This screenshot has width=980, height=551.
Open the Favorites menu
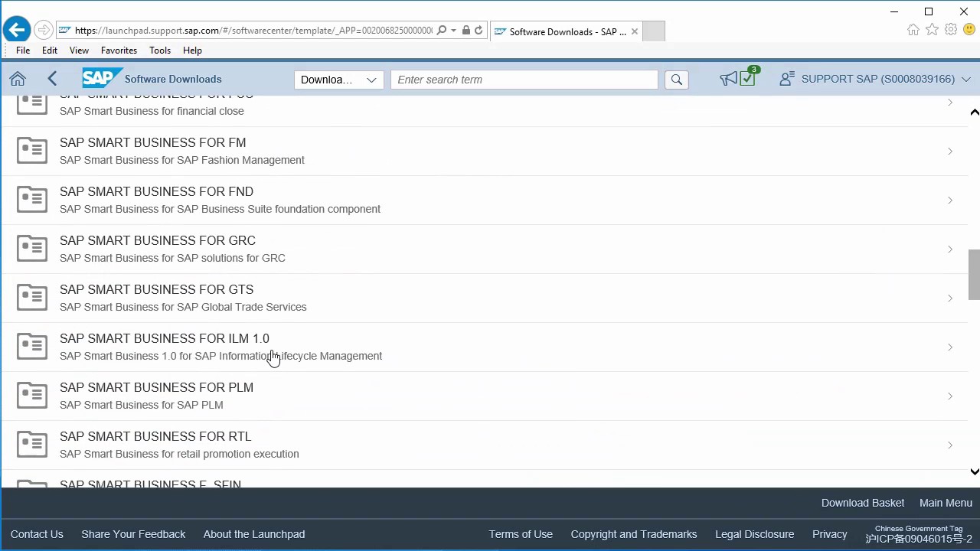[x=119, y=51]
